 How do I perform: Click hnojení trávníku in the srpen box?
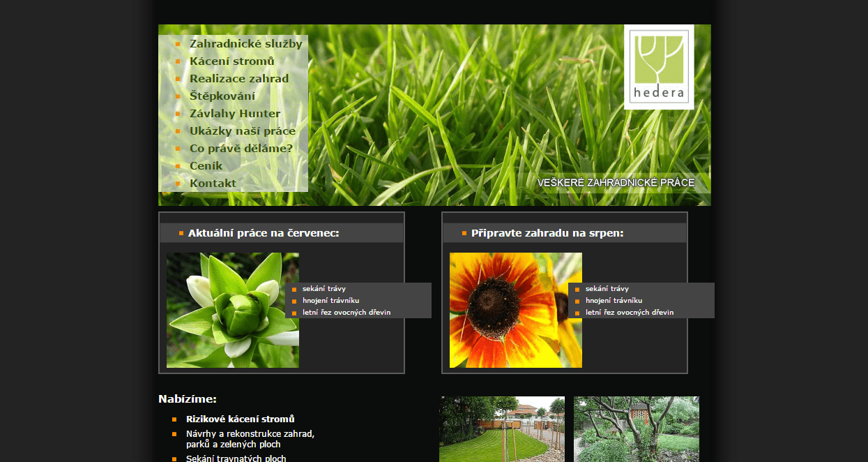point(614,301)
